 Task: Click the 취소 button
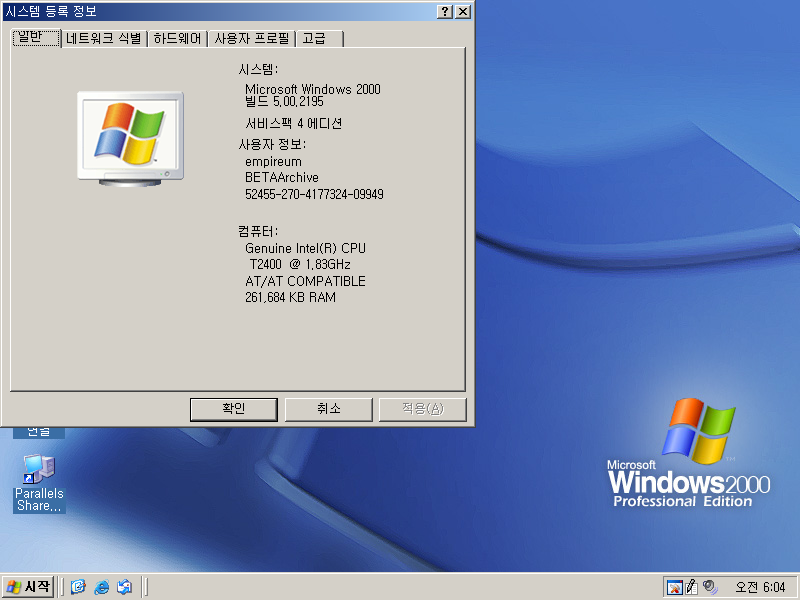pos(329,409)
